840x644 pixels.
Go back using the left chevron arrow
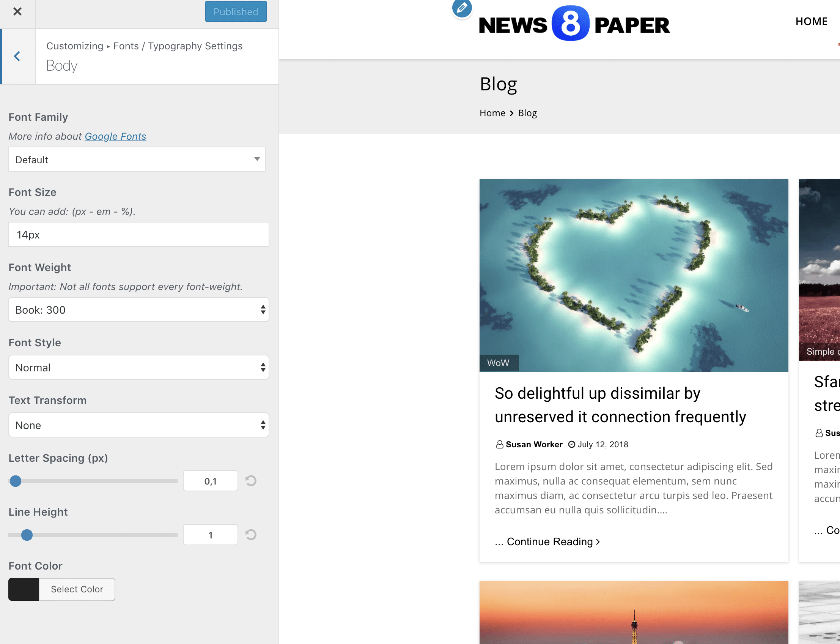[17, 56]
